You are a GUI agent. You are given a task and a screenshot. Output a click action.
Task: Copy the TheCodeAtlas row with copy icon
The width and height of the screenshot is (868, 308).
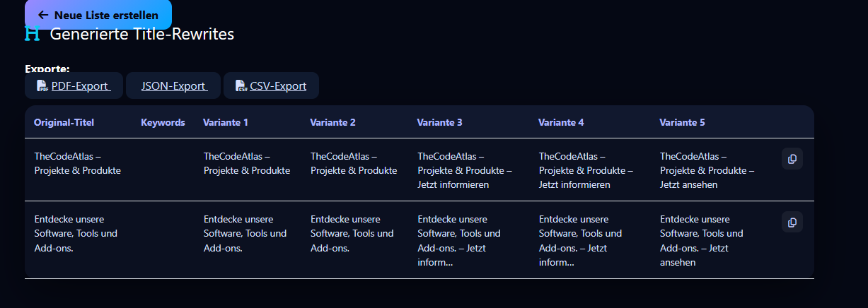(792, 159)
